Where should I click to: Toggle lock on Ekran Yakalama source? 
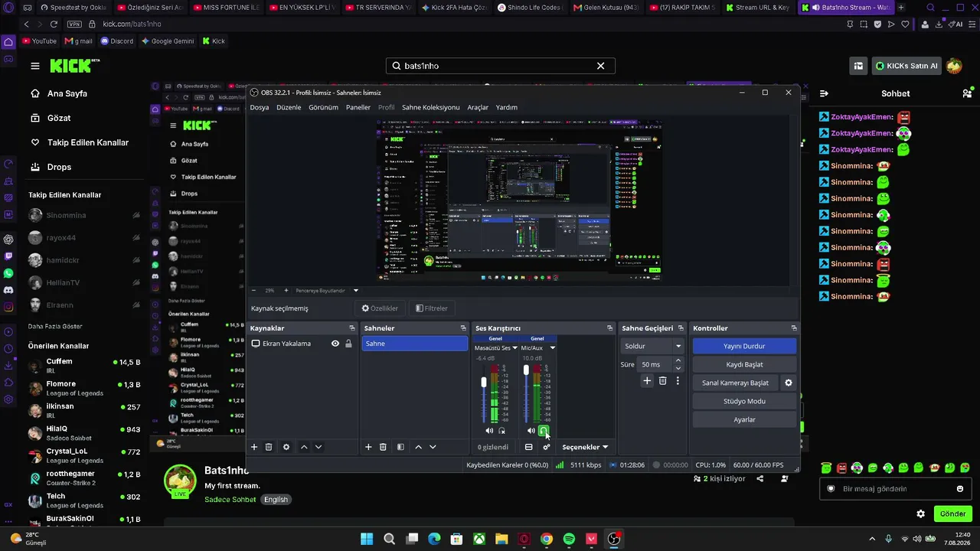(x=348, y=344)
